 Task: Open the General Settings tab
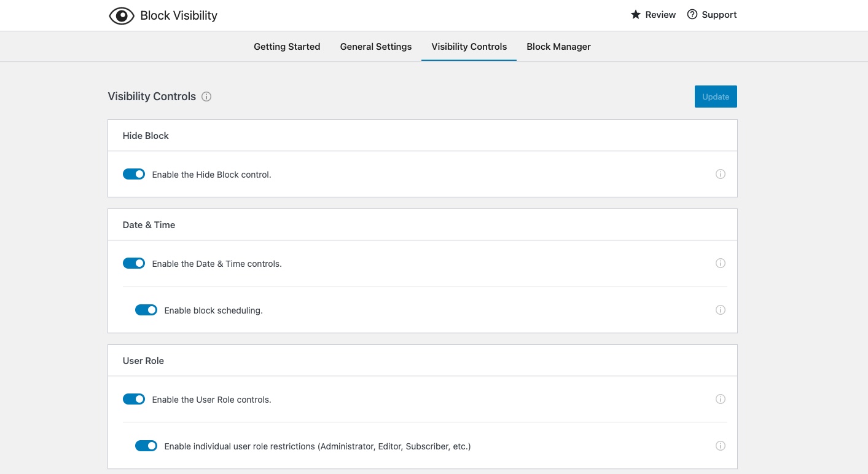376,47
